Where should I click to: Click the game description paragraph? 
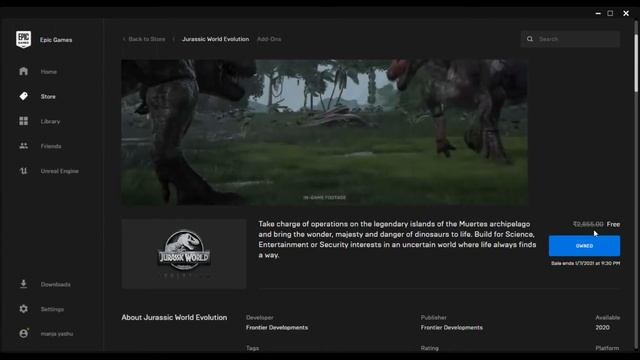(x=397, y=240)
